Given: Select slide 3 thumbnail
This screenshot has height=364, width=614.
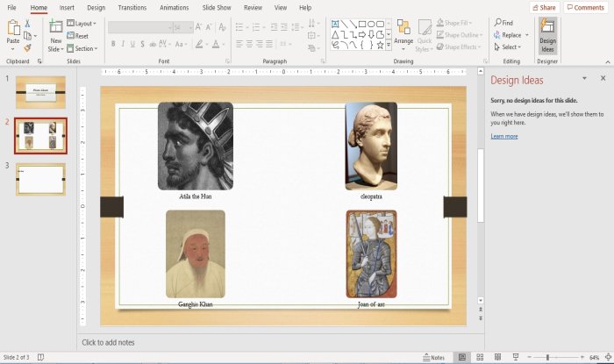Looking at the screenshot, I should pos(40,179).
